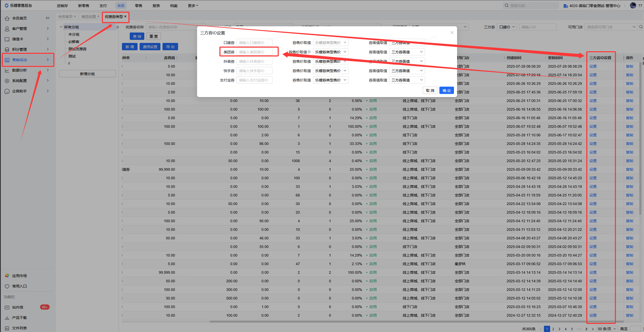Click the 常用入口 heart icon
The width and height of the screenshot is (644, 332).
[7, 286]
